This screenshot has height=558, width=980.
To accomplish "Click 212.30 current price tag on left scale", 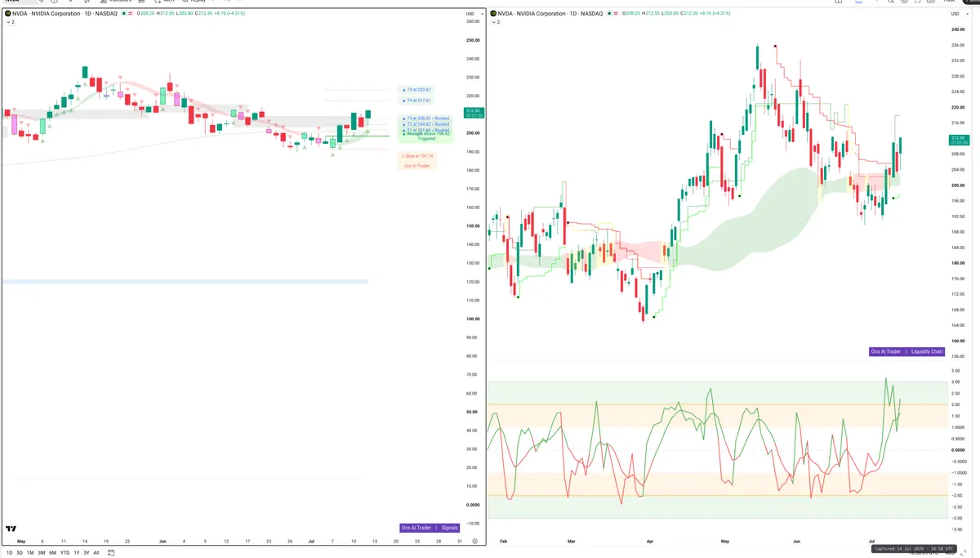I will click(474, 113).
